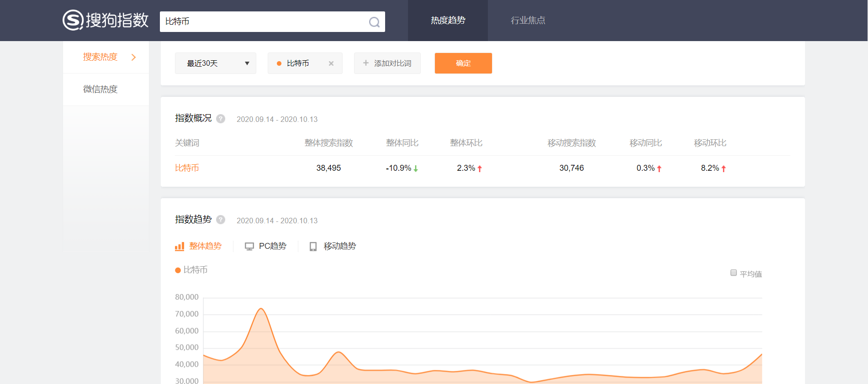868x384 pixels.
Task: Click the Sogou Index logo
Action: point(106,20)
